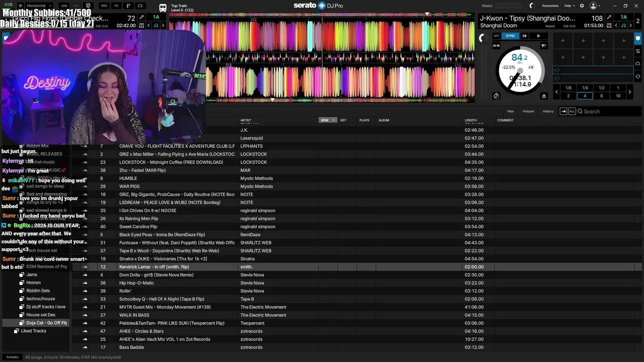Open the sampler panel icon
The height and width of the screenshot is (362, 644).
128,6
